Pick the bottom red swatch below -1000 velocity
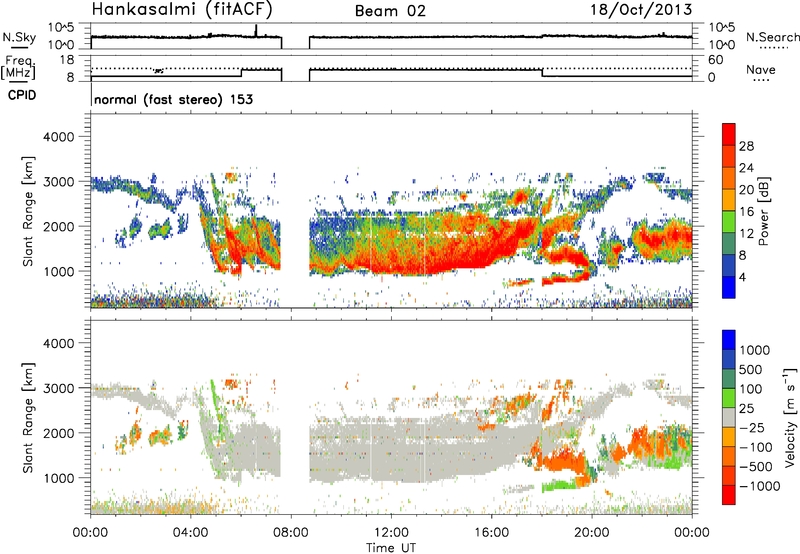This screenshot has width=800, height=554. tap(729, 495)
